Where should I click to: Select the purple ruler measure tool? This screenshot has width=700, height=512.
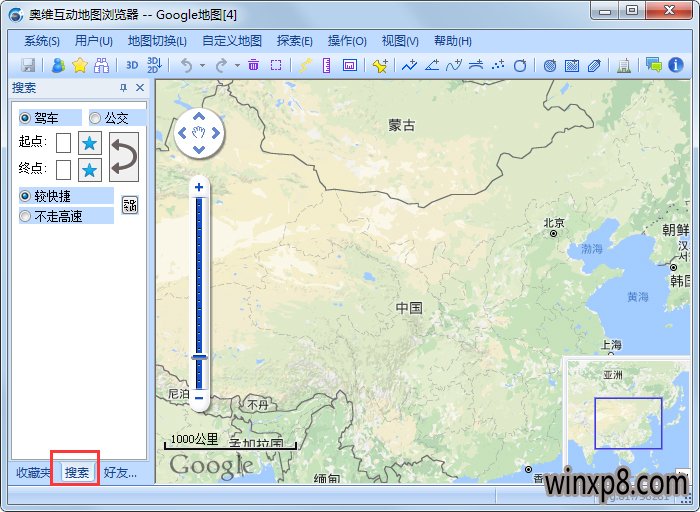(x=327, y=66)
